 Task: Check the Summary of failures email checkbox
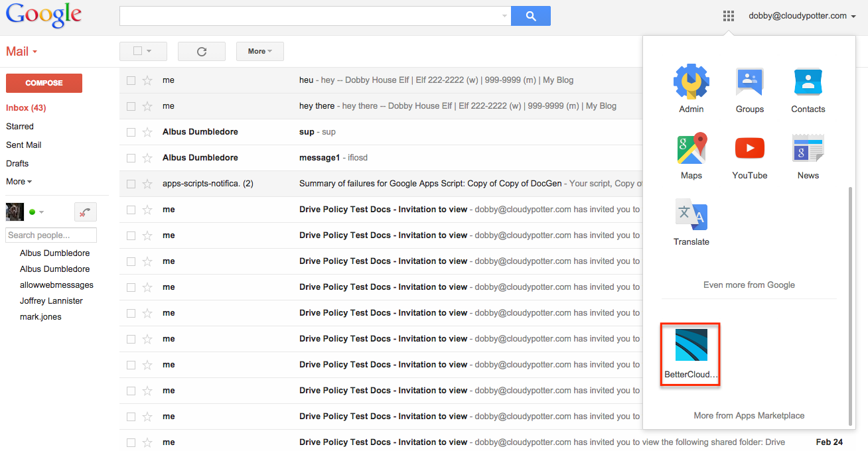coord(131,184)
